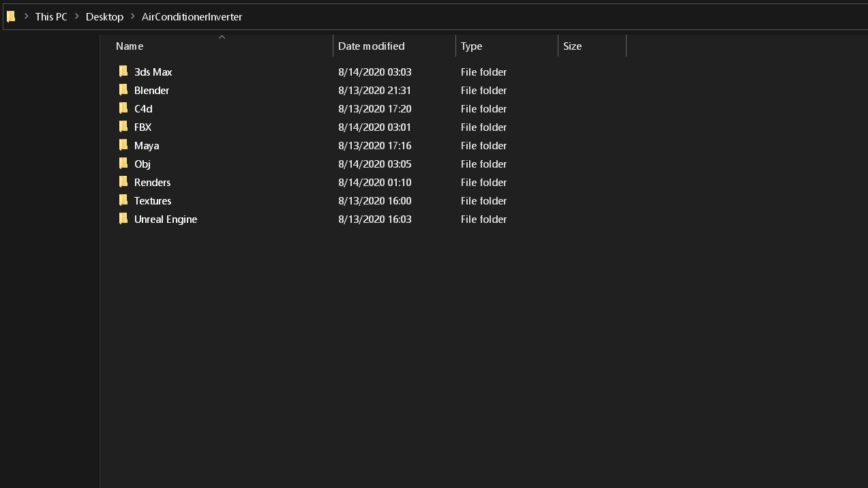Viewport: 868px width, 488px height.
Task: Click the C4d folder icon
Action: (x=123, y=108)
